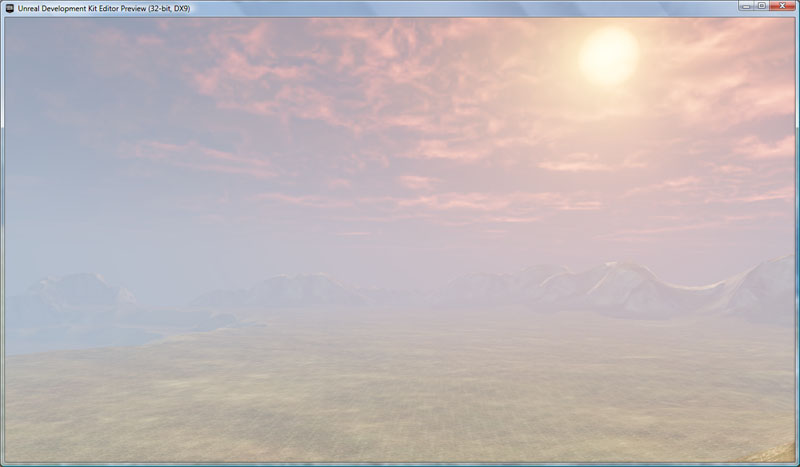Screen dimensions: 800x467
Task: Minimize the Editor Preview window
Action: point(746,6)
